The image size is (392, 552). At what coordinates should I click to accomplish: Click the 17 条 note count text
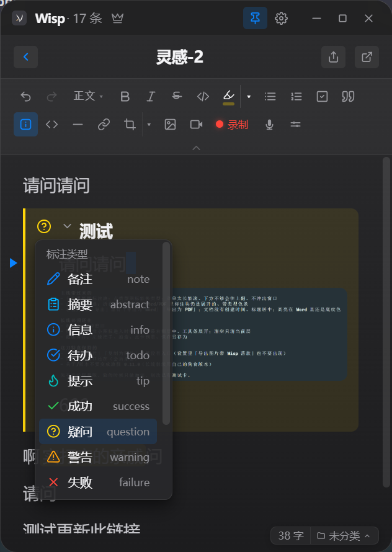tap(87, 18)
